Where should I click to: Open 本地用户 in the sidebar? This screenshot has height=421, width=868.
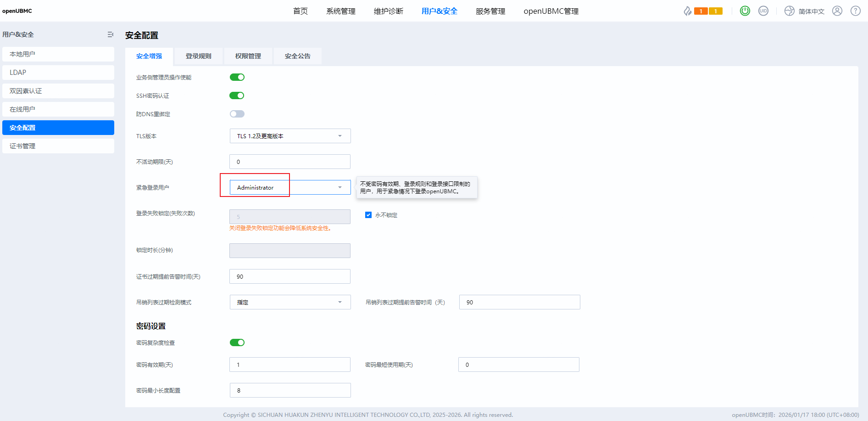[58, 54]
